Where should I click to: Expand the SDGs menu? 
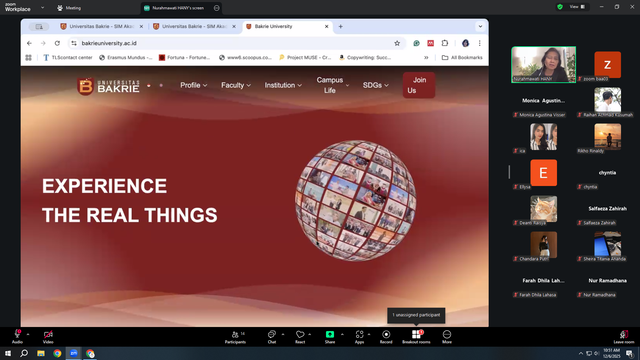tap(376, 85)
